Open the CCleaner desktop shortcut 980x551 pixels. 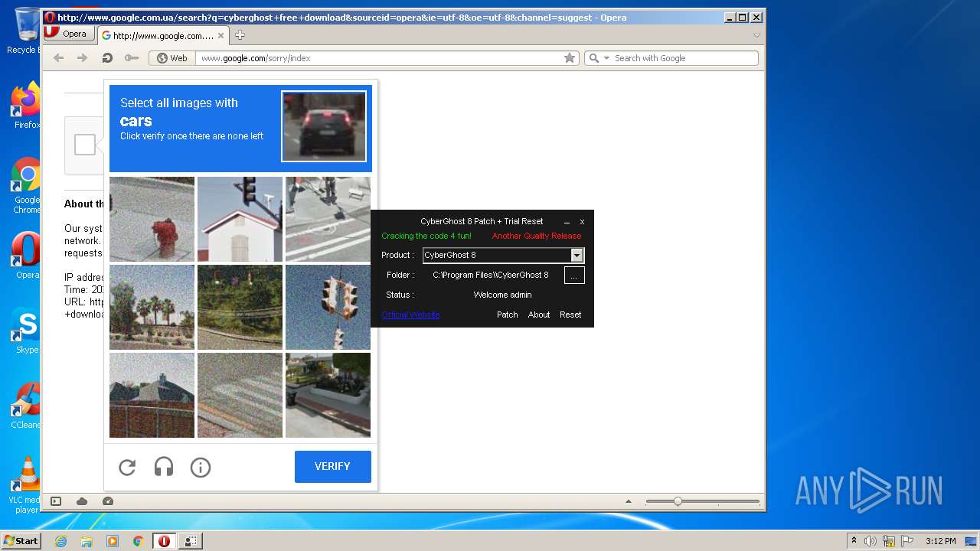pyautogui.click(x=26, y=406)
